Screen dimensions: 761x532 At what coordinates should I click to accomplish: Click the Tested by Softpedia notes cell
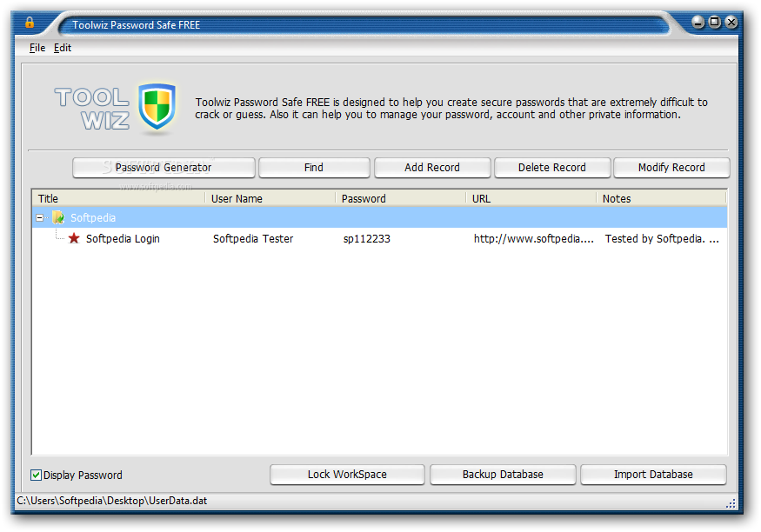(x=662, y=238)
